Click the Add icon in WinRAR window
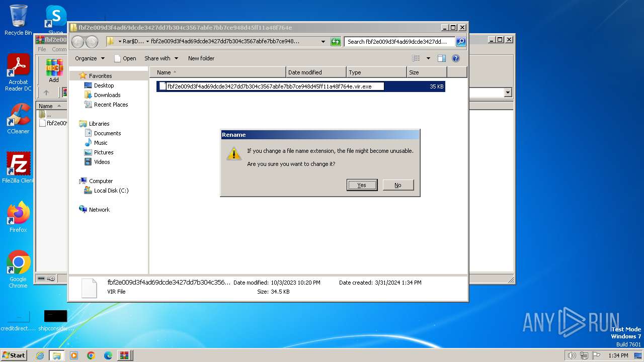 (x=54, y=71)
